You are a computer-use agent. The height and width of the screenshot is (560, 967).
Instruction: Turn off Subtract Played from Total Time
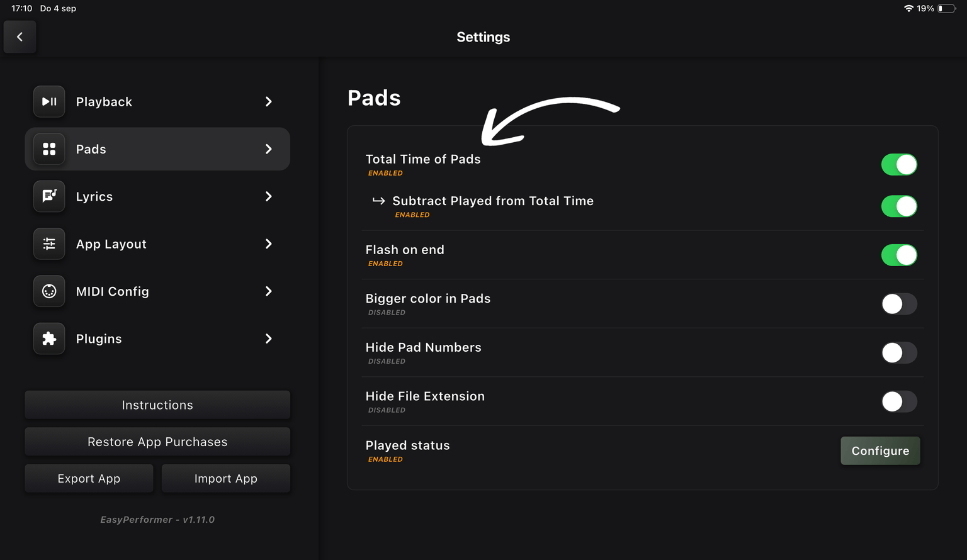(x=898, y=206)
